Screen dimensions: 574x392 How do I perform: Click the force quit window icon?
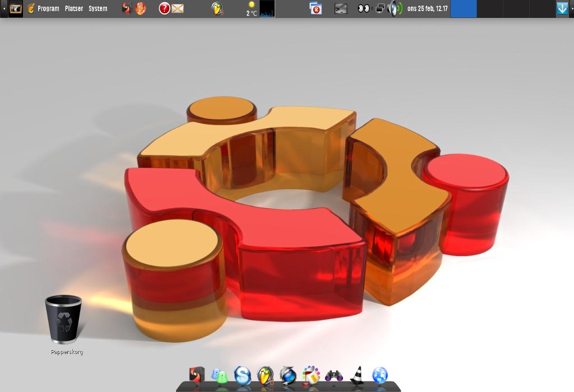pyautogui.click(x=316, y=8)
